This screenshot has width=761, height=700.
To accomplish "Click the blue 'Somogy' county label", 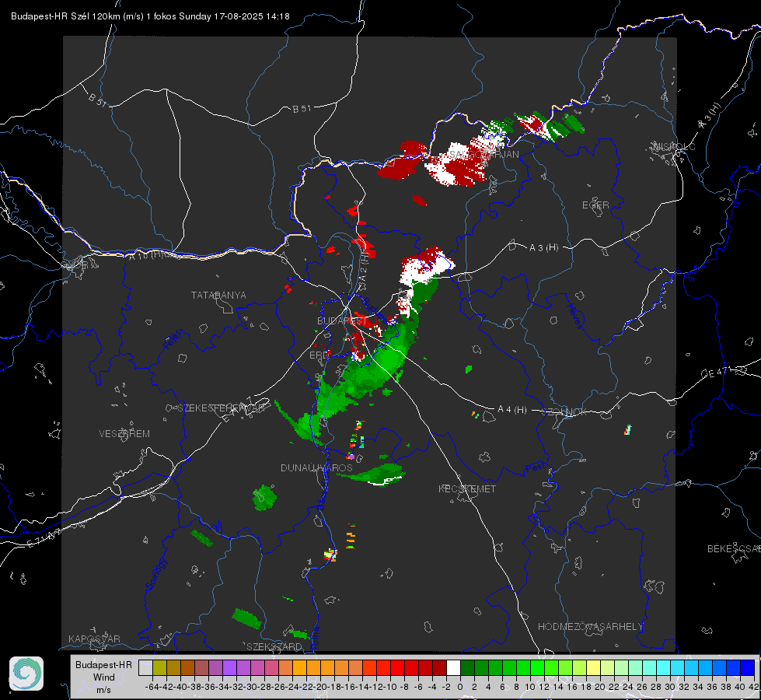I will pyautogui.click(x=156, y=574).
